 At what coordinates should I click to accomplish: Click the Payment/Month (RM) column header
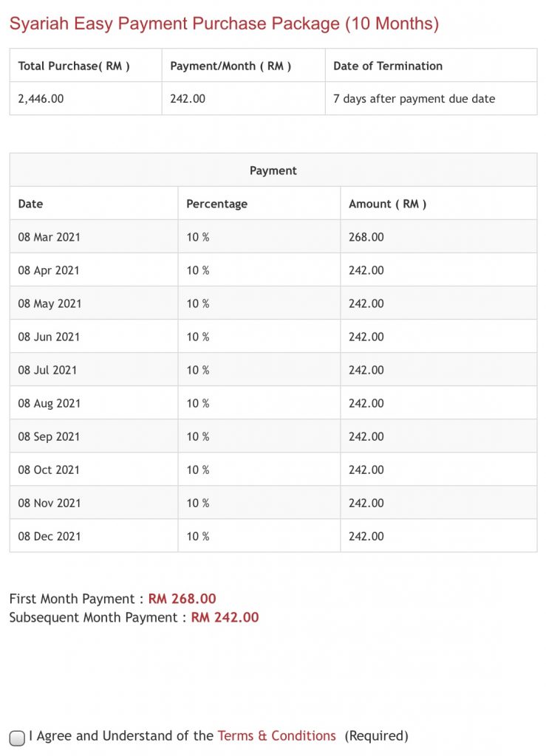(x=231, y=66)
